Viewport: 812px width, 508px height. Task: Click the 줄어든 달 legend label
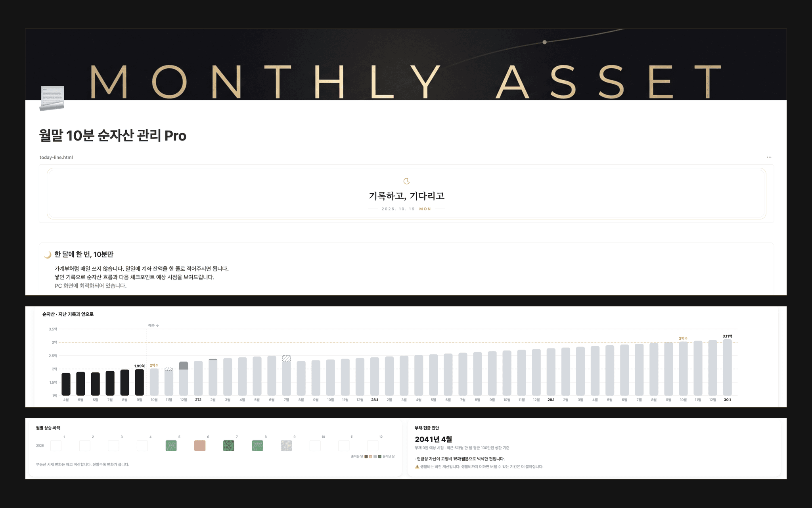(x=357, y=456)
